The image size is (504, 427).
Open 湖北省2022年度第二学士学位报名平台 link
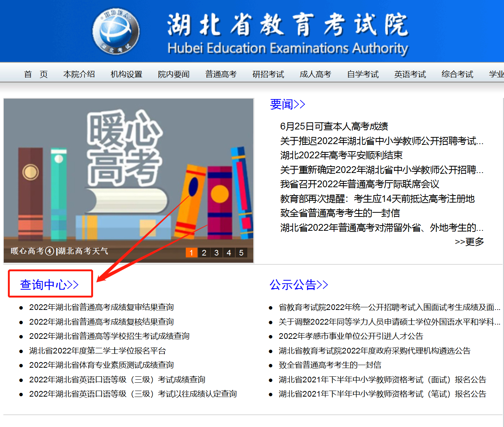click(x=98, y=351)
